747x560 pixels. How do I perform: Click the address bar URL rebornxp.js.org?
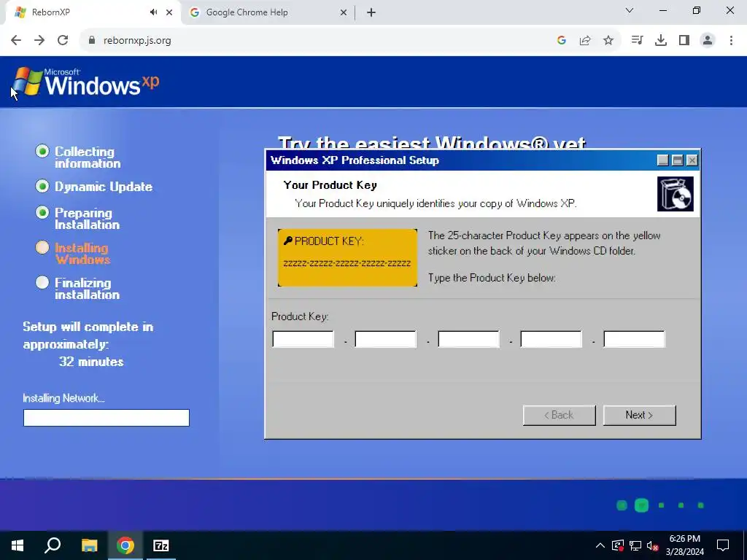point(137,41)
